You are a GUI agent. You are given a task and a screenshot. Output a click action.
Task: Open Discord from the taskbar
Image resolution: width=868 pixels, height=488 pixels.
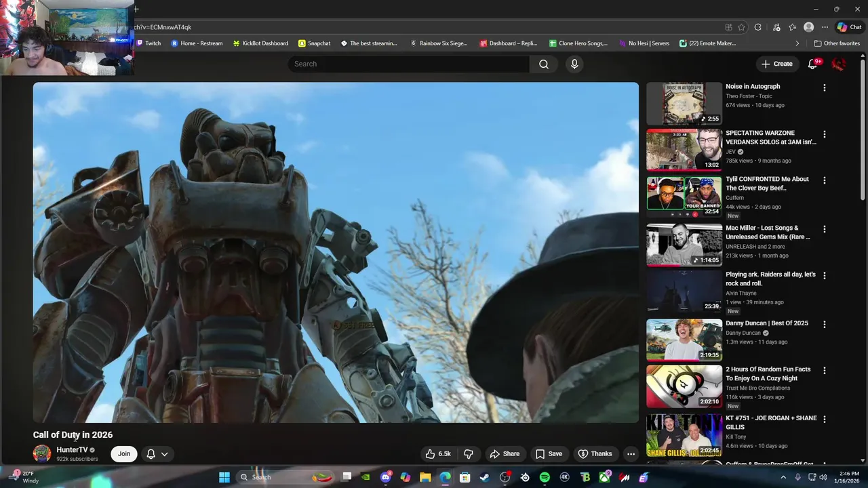pyautogui.click(x=386, y=477)
